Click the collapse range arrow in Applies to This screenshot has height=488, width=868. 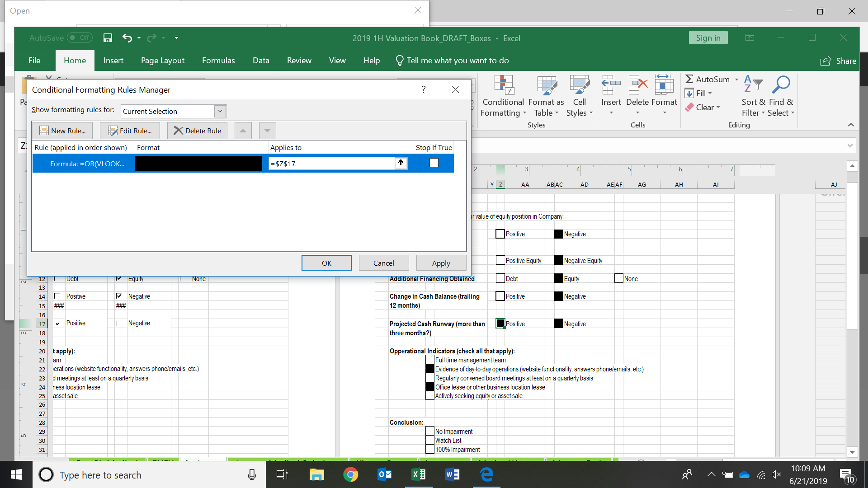[401, 163]
